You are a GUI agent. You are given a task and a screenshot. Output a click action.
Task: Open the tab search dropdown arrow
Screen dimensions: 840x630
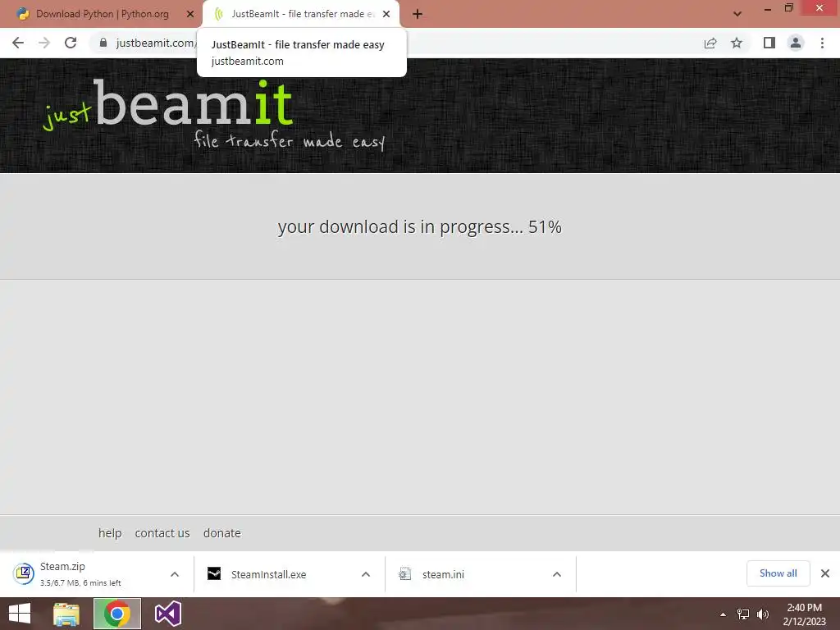pos(737,14)
